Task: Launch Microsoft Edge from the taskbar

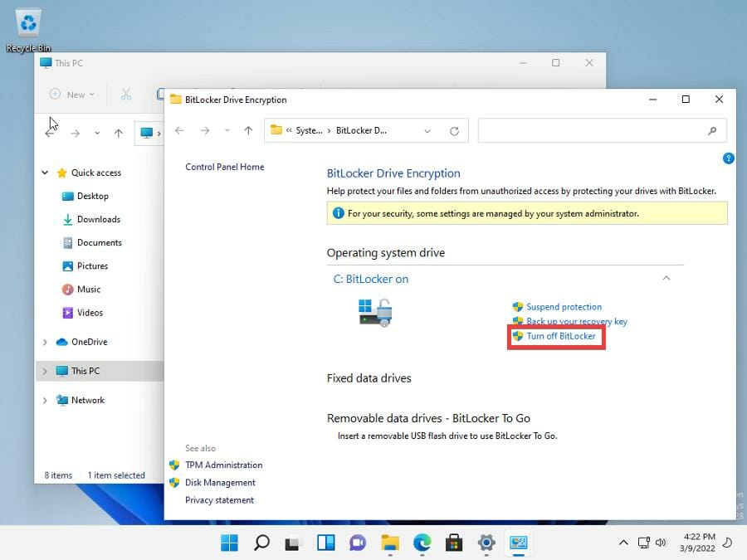Action: [422, 542]
